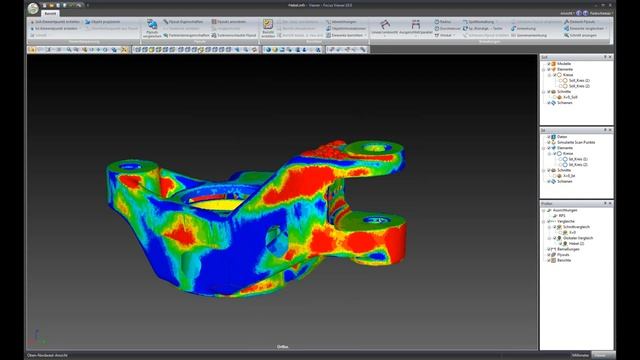Click the Farbskaleneigenschaften icon in ribbon
This screenshot has height=360, width=640.
click(x=166, y=36)
